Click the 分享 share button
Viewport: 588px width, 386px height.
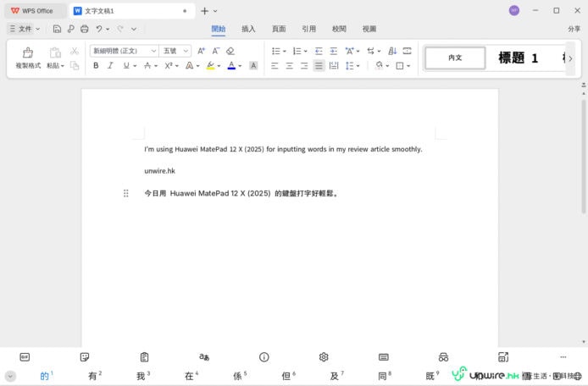574,29
